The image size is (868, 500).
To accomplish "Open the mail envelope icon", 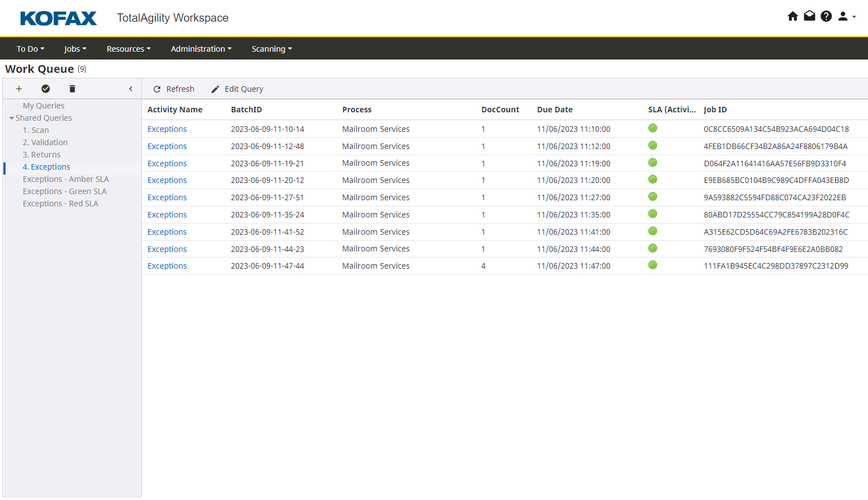I will [810, 16].
